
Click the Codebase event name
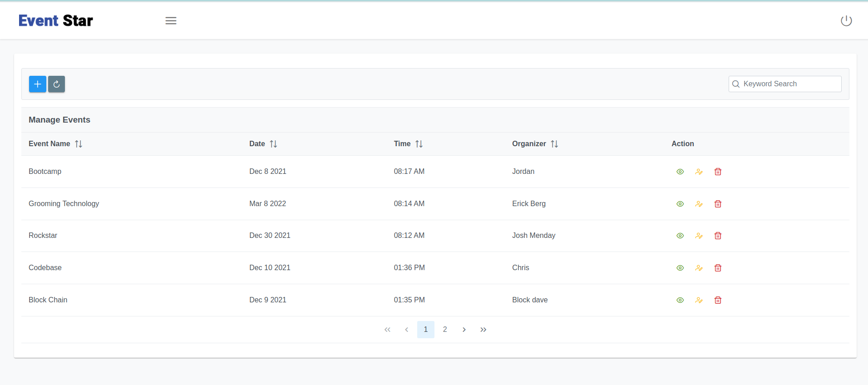(x=45, y=268)
